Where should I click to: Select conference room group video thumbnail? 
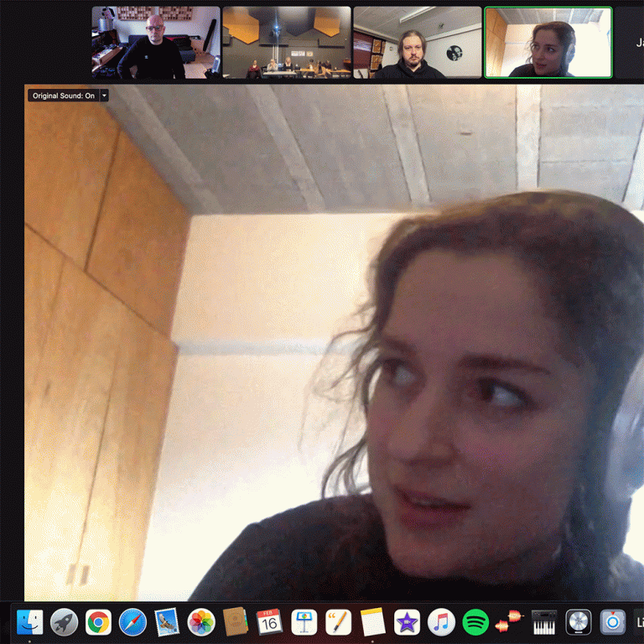click(x=287, y=42)
